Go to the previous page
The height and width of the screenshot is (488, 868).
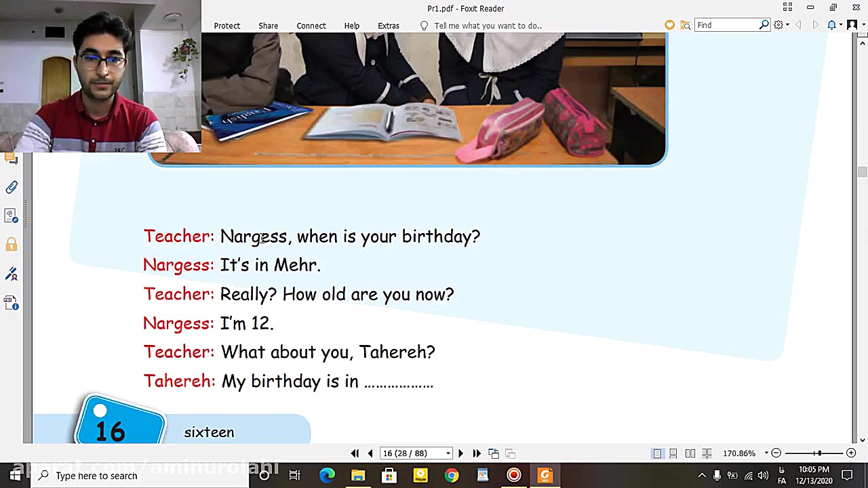click(370, 453)
